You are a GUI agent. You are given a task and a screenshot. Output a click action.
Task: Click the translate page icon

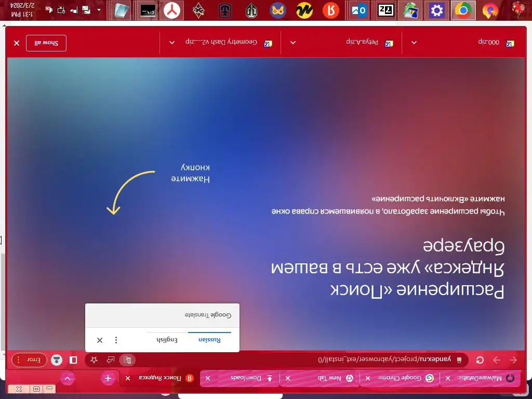[x=127, y=360]
